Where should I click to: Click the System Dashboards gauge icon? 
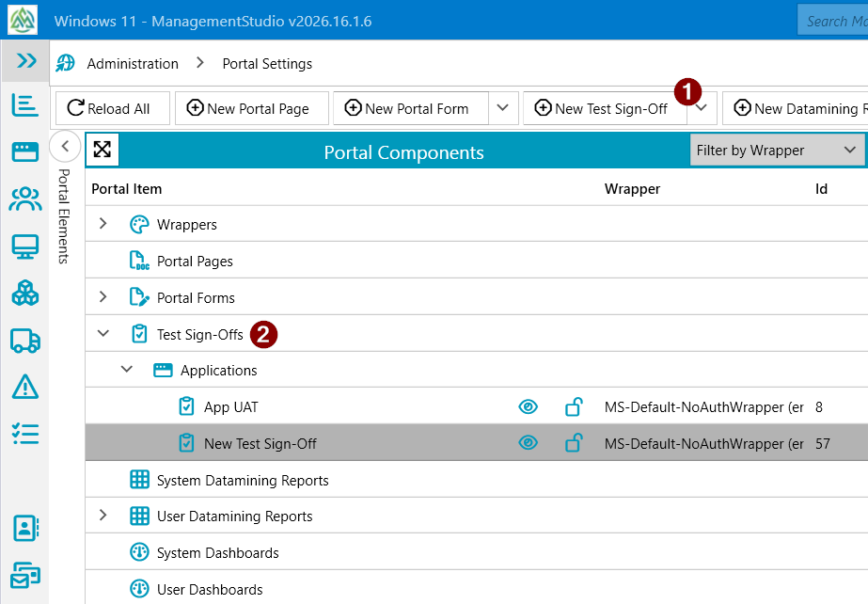[139, 552]
